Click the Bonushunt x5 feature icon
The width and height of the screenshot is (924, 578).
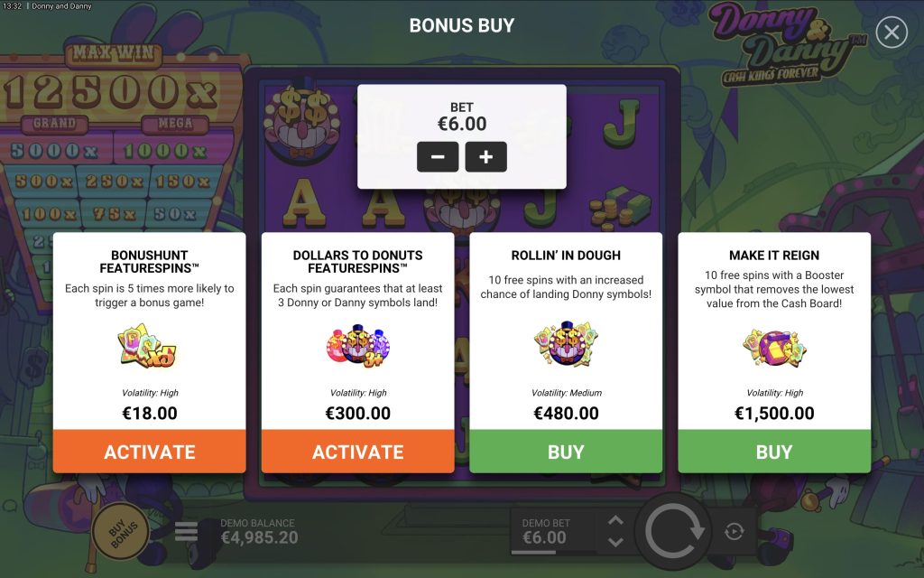[147, 346]
